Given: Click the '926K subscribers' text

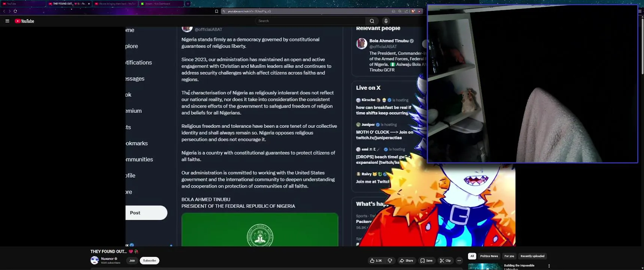Looking at the screenshot, I should (x=110, y=263).
